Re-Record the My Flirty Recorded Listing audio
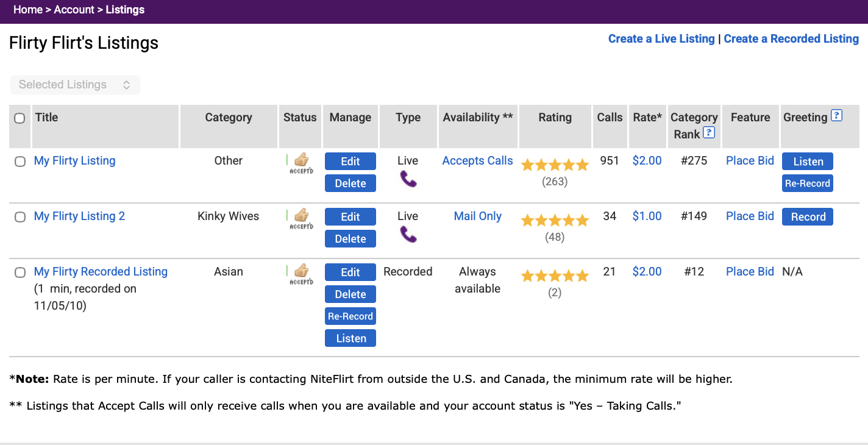This screenshot has height=445, width=868. (350, 316)
